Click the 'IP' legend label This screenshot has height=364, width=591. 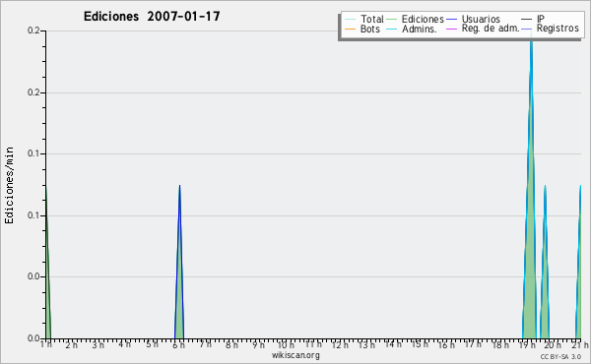pyautogui.click(x=541, y=19)
